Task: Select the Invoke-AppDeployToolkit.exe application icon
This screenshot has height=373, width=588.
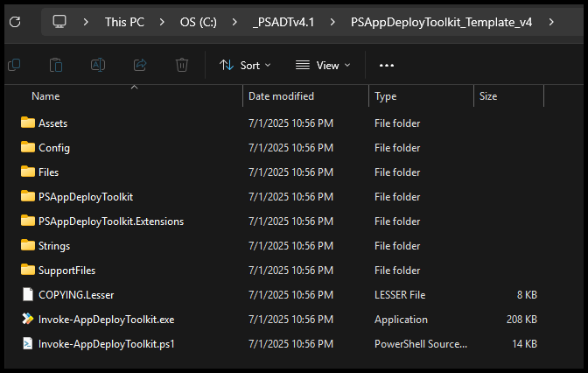Action: coord(27,320)
